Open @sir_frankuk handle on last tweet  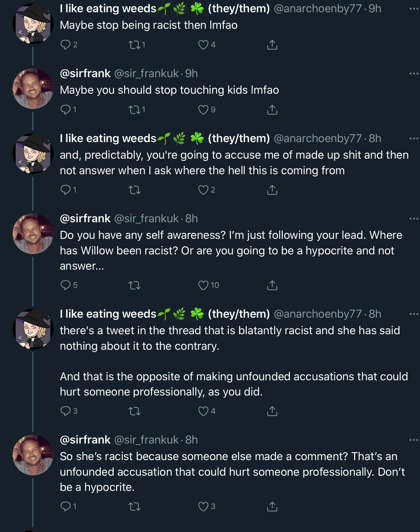click(146, 440)
